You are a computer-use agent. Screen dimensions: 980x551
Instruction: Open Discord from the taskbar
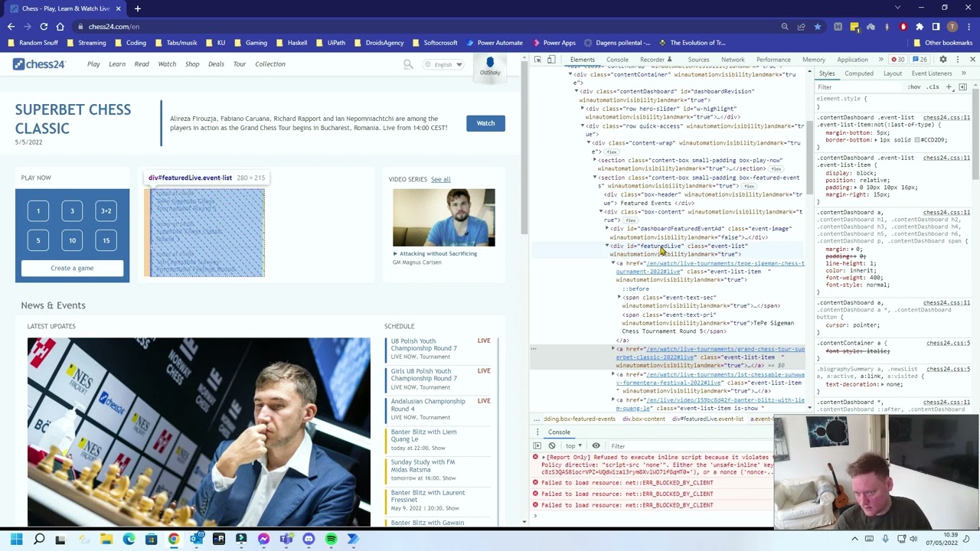pos(309,539)
